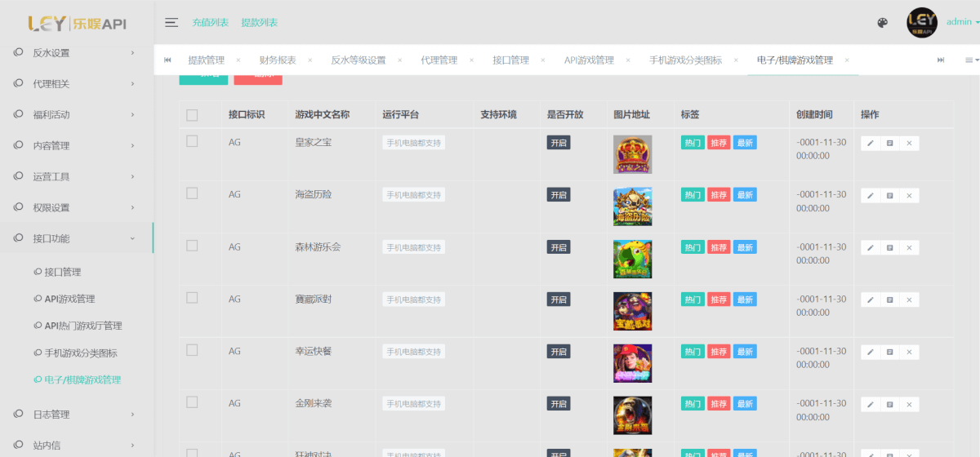Open the detail list icon for 森林游乐会
This screenshot has width=980, height=457.
pyautogui.click(x=889, y=248)
